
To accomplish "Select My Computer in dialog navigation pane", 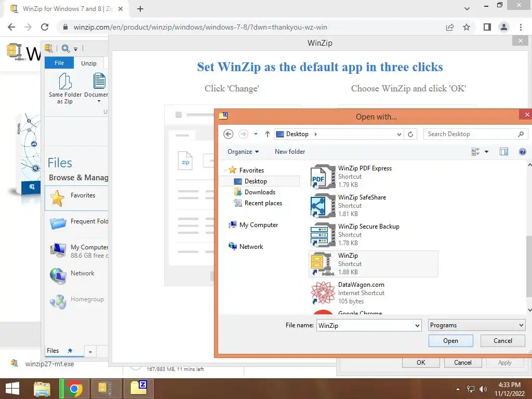I will 259,224.
